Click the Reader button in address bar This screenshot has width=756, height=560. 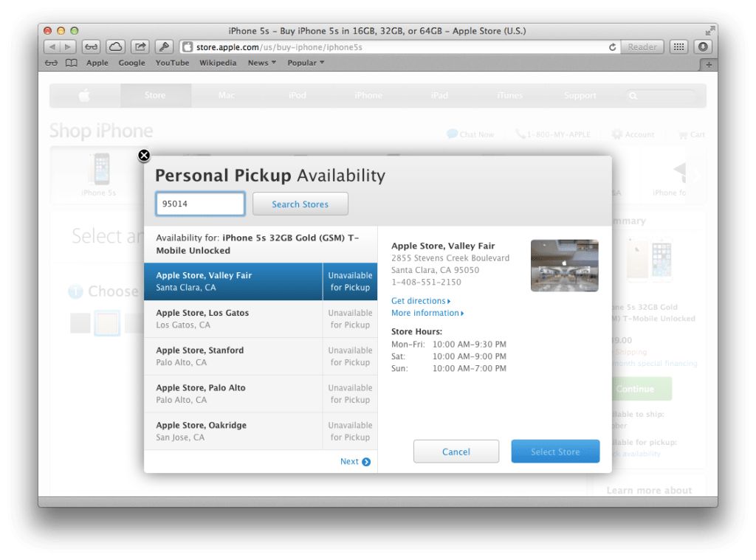(642, 46)
